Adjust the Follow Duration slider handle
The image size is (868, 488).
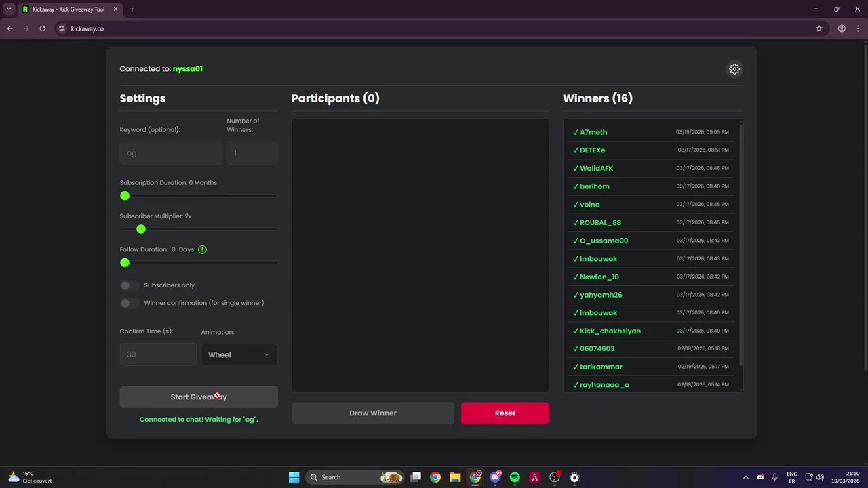[x=125, y=262]
